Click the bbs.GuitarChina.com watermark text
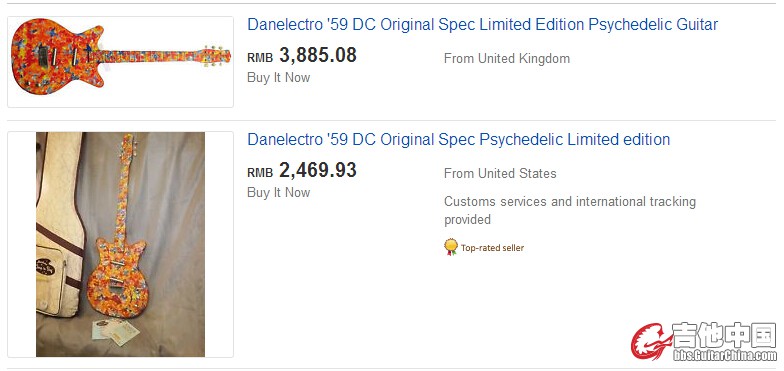 tap(725, 355)
